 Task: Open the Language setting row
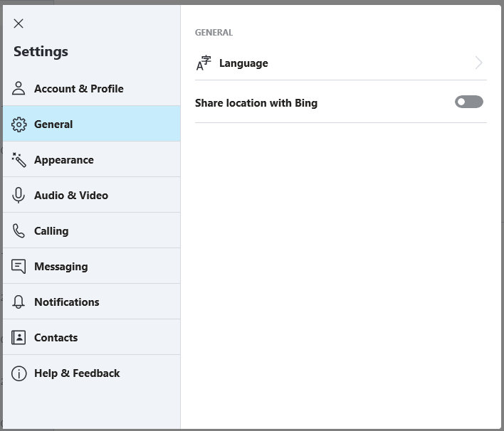341,63
